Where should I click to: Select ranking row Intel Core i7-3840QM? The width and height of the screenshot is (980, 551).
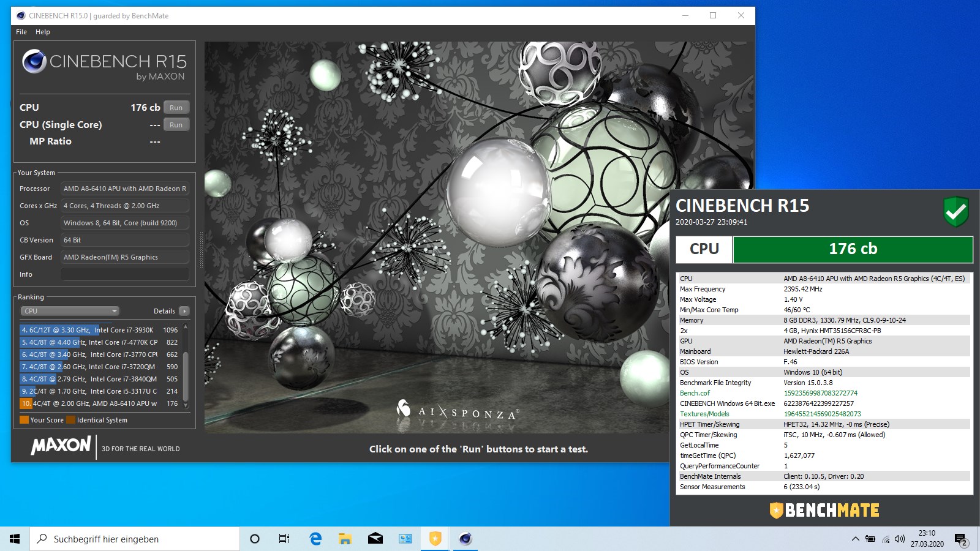pos(100,379)
